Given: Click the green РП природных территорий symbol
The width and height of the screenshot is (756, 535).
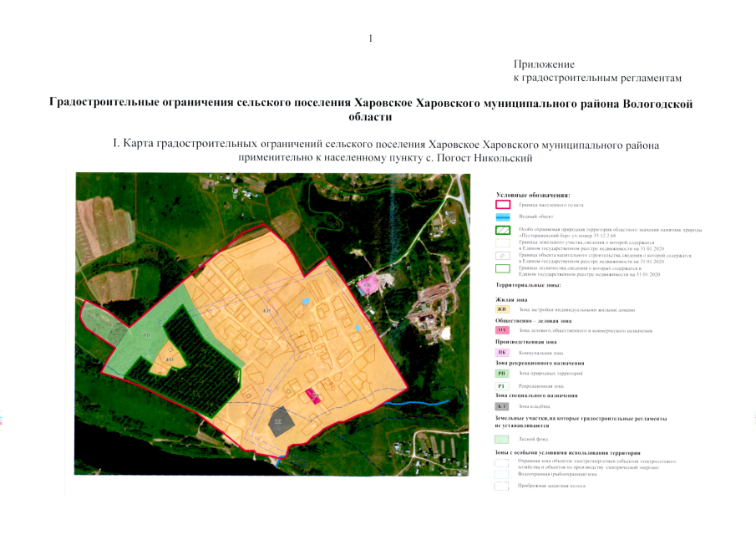Looking at the screenshot, I should [501, 373].
